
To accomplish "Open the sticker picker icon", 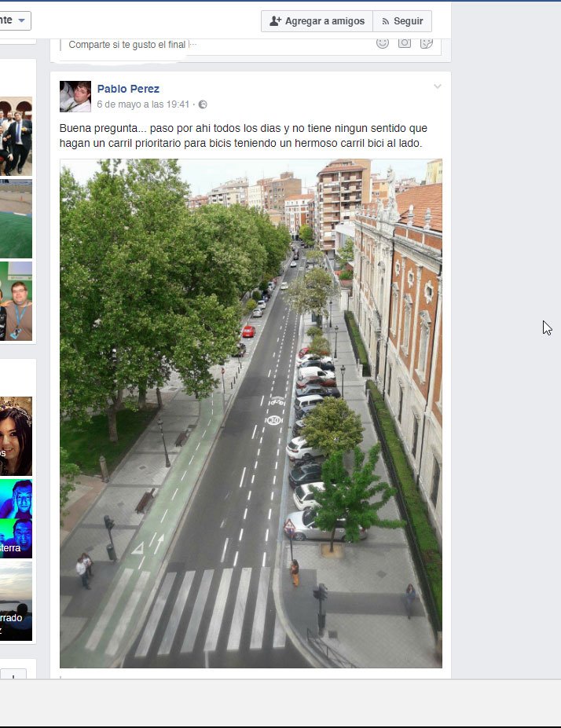I will (x=427, y=42).
